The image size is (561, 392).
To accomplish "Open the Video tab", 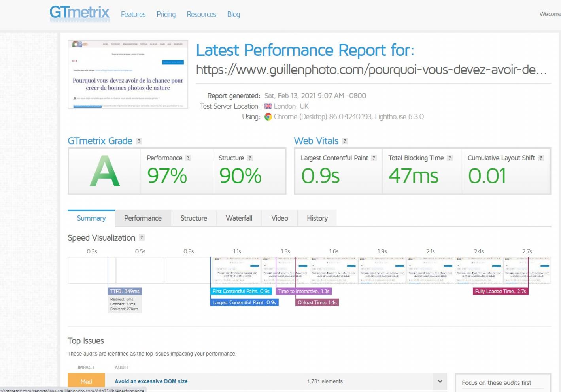I will [x=280, y=218].
